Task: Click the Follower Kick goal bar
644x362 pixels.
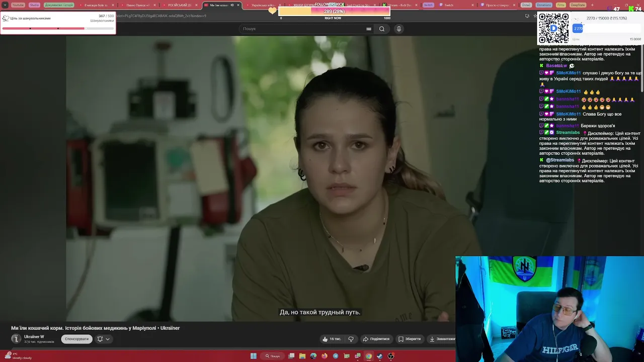Action: (x=335, y=11)
